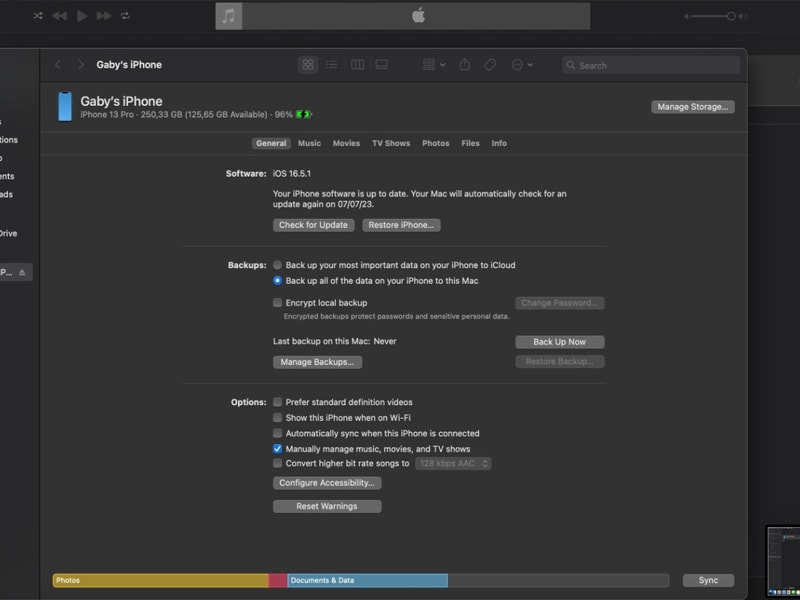Switch to the Info tab
The width and height of the screenshot is (800, 600).
point(499,143)
